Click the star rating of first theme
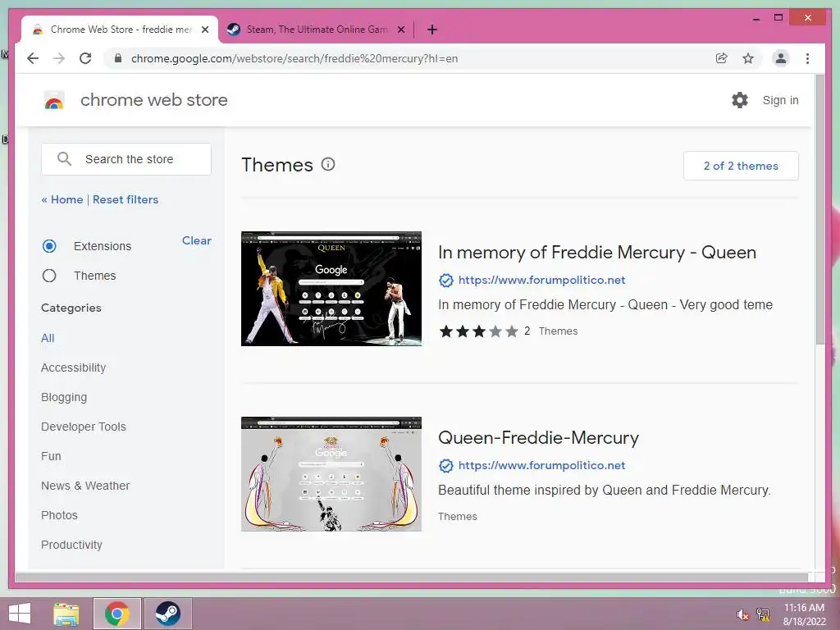This screenshot has width=840, height=630. coord(478,331)
